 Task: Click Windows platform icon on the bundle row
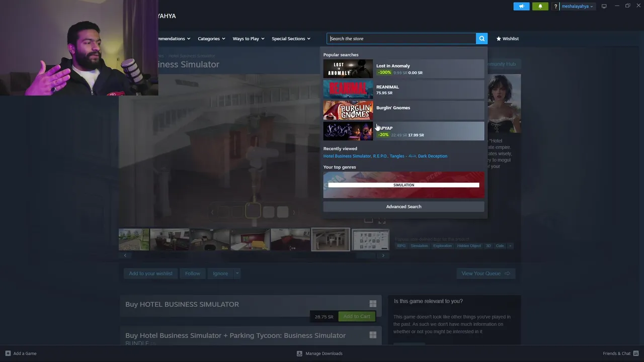373,335
